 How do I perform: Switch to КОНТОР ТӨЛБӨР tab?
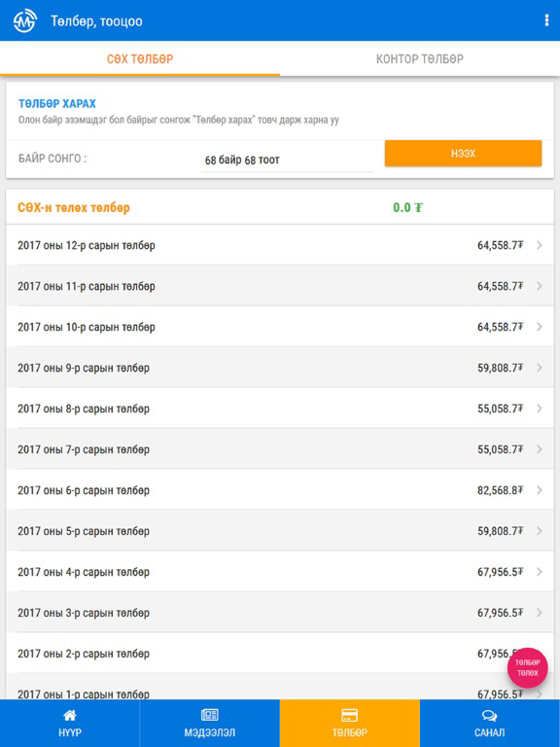tap(420, 58)
